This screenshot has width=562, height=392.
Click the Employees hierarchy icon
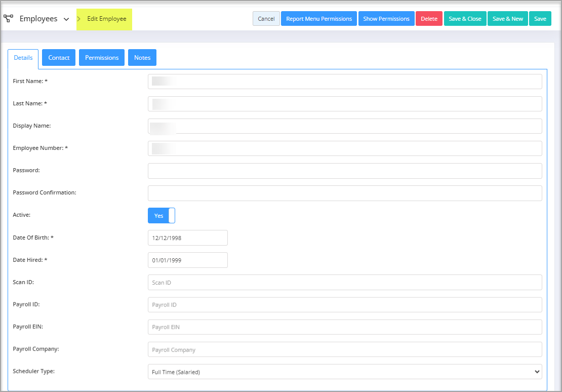pyautogui.click(x=8, y=18)
